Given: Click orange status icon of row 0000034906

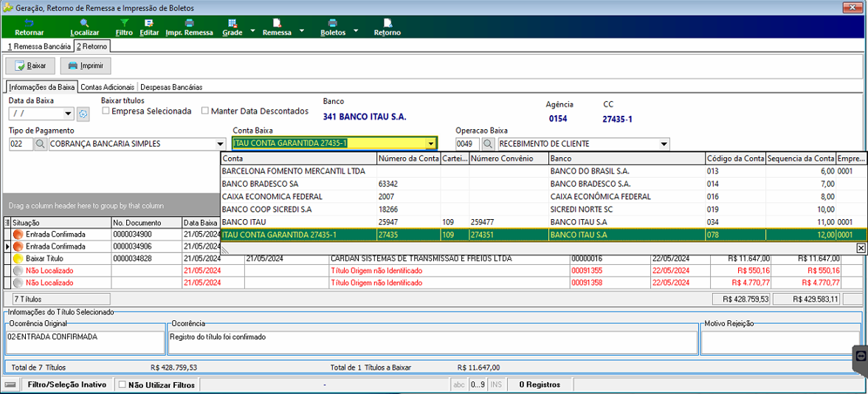Looking at the screenshot, I should 18,246.
